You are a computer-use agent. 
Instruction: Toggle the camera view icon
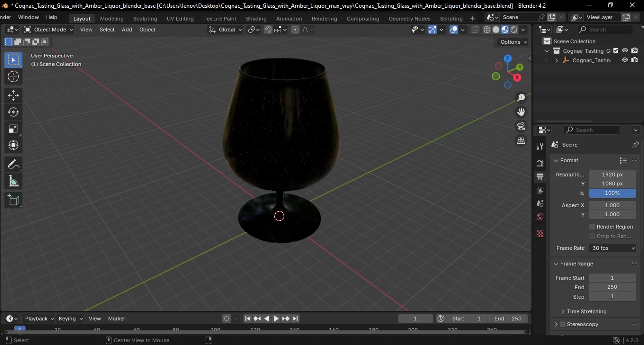(x=521, y=126)
